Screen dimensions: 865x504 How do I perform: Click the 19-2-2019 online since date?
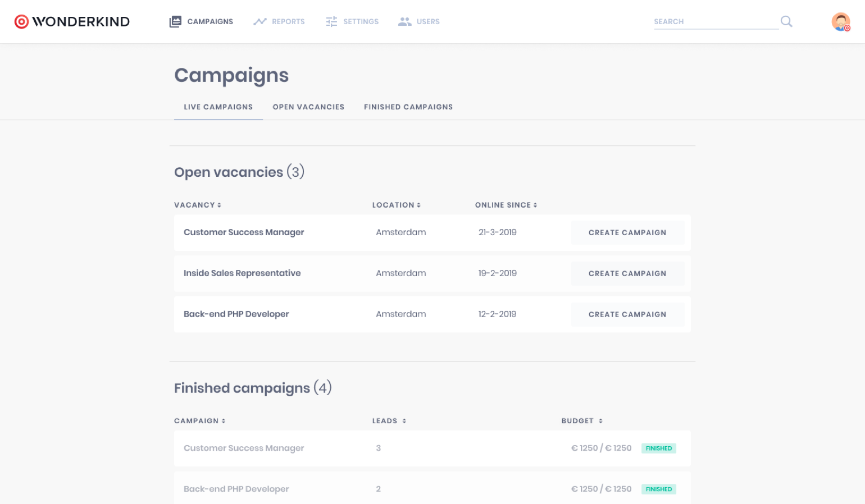[x=498, y=273]
